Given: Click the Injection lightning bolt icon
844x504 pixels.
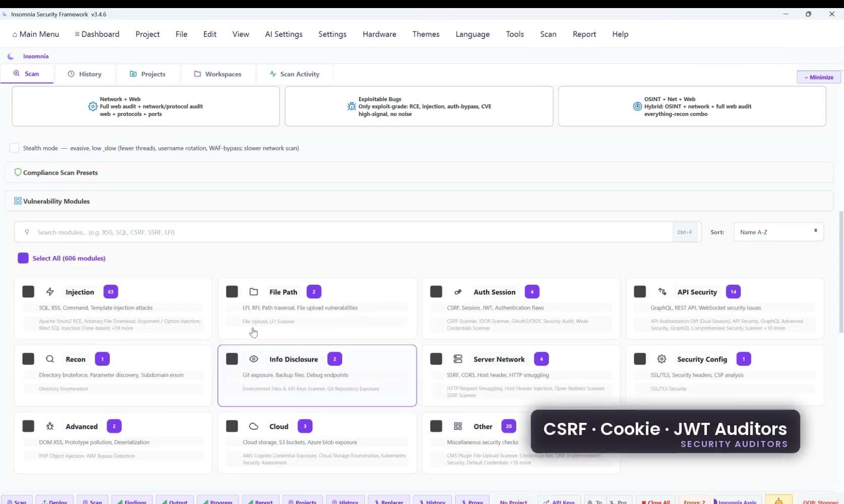Looking at the screenshot, I should tap(50, 292).
